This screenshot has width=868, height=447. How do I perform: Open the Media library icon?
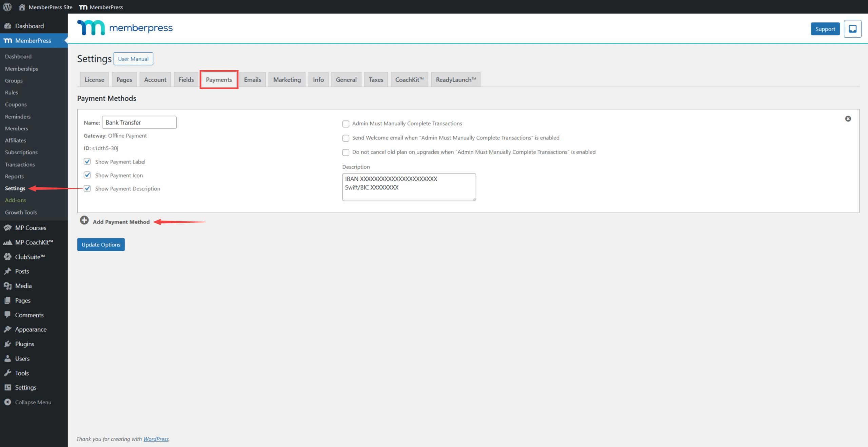[7, 286]
